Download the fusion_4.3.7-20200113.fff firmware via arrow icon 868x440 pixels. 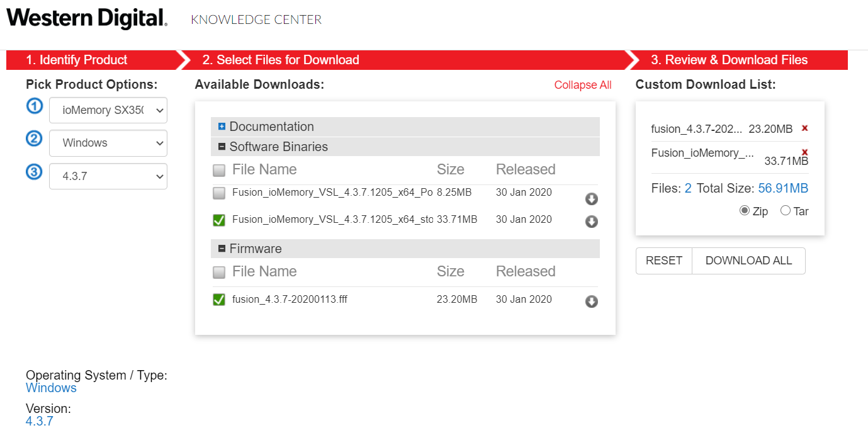click(591, 302)
